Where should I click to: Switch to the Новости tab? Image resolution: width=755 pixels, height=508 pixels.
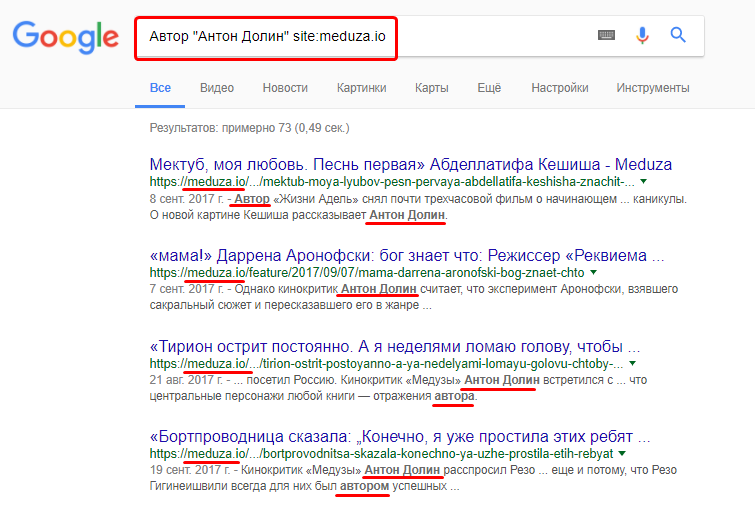point(285,88)
